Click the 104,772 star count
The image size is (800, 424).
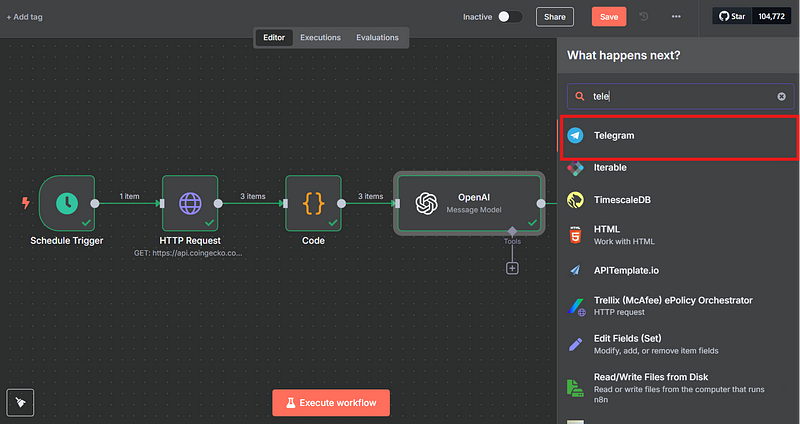[771, 16]
